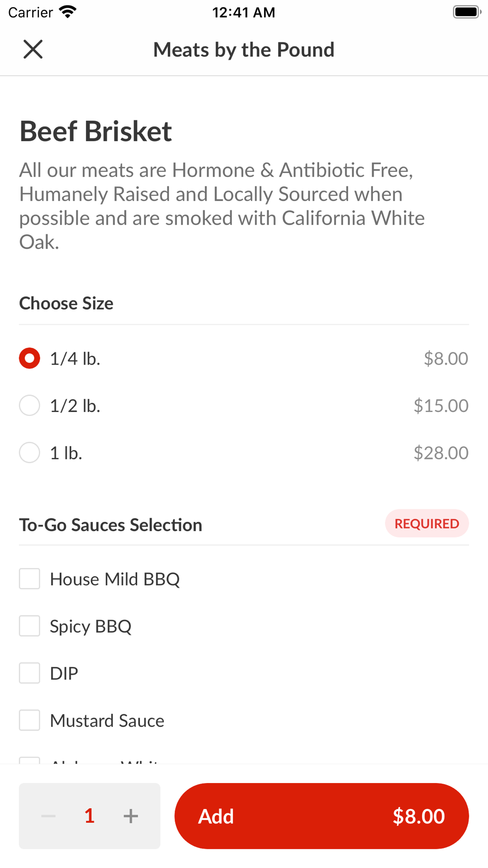Tap the $28.00 price label
Viewport: 488px width, 868px height.
441,453
